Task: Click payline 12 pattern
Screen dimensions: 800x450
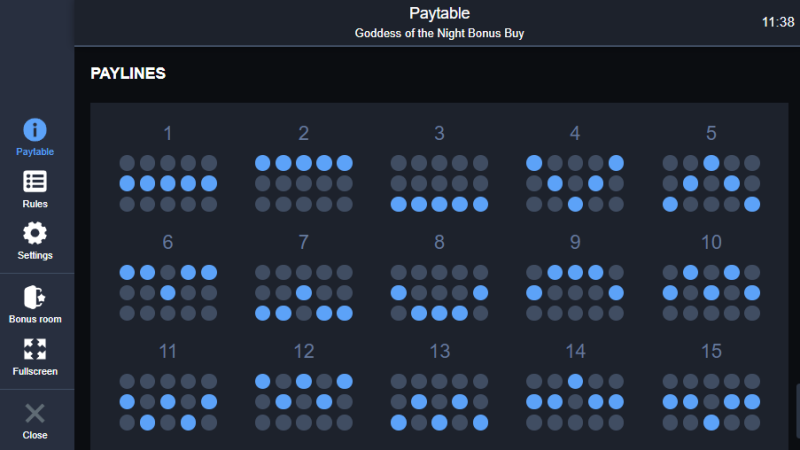Action: 304,402
